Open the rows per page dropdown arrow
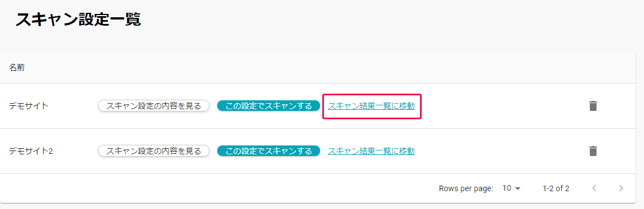This screenshot has height=209, width=644. (518, 188)
